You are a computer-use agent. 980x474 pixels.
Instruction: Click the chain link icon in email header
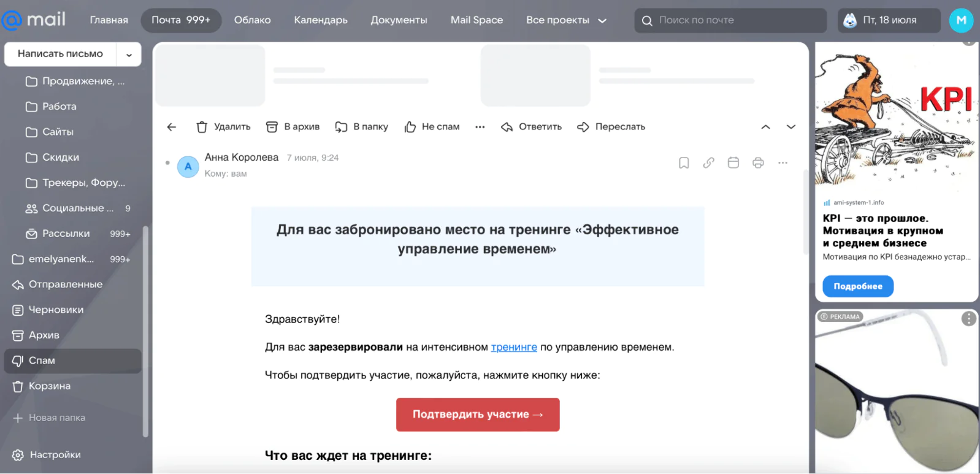click(x=708, y=162)
